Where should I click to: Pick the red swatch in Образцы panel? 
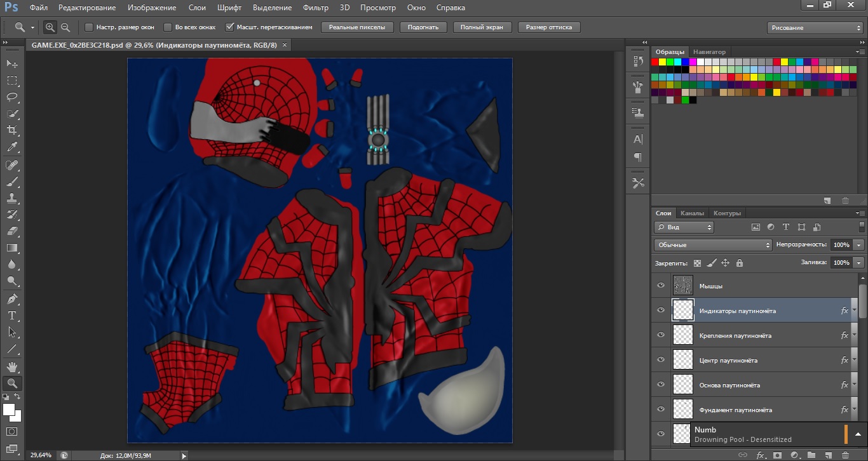pyautogui.click(x=655, y=62)
